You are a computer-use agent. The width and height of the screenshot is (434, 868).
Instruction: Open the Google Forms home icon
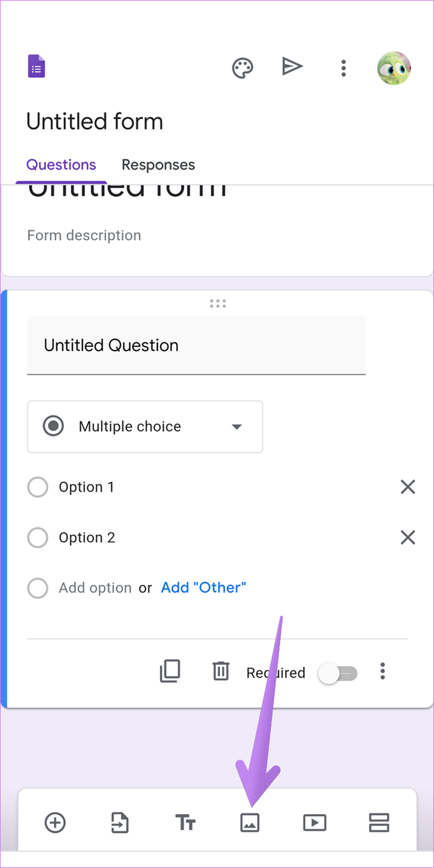point(37,67)
